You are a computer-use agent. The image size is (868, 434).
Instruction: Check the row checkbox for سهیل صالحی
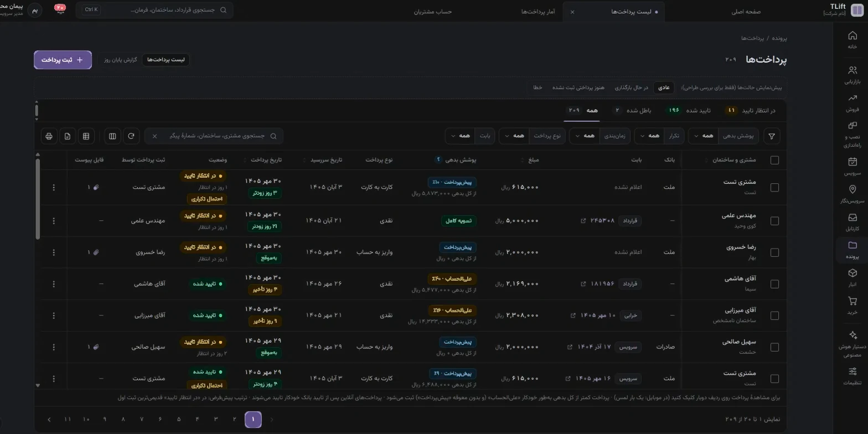(x=774, y=347)
